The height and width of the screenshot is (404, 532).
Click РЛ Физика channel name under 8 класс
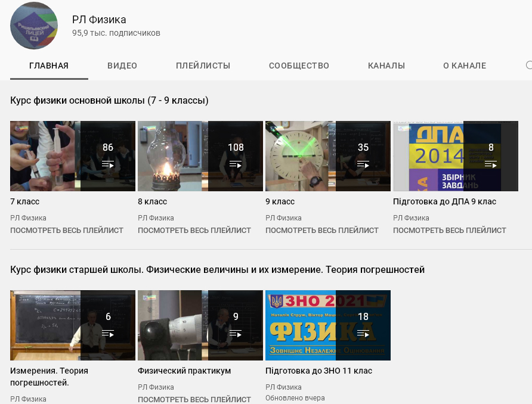[x=156, y=218]
